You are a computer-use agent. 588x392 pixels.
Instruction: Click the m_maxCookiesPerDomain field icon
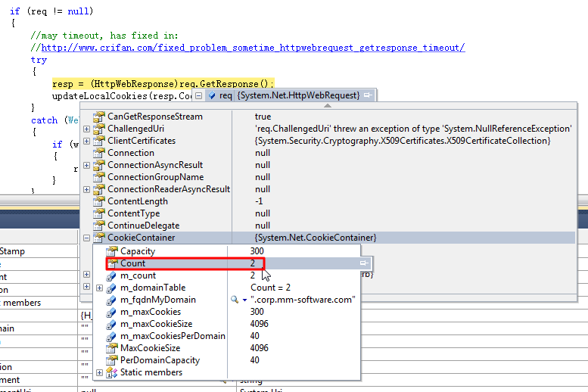(x=111, y=337)
